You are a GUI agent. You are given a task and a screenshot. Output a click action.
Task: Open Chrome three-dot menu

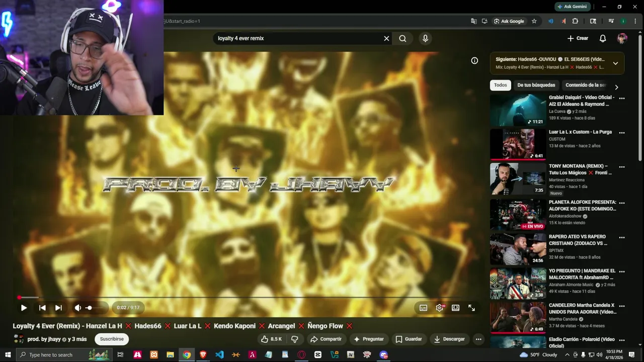635,21
